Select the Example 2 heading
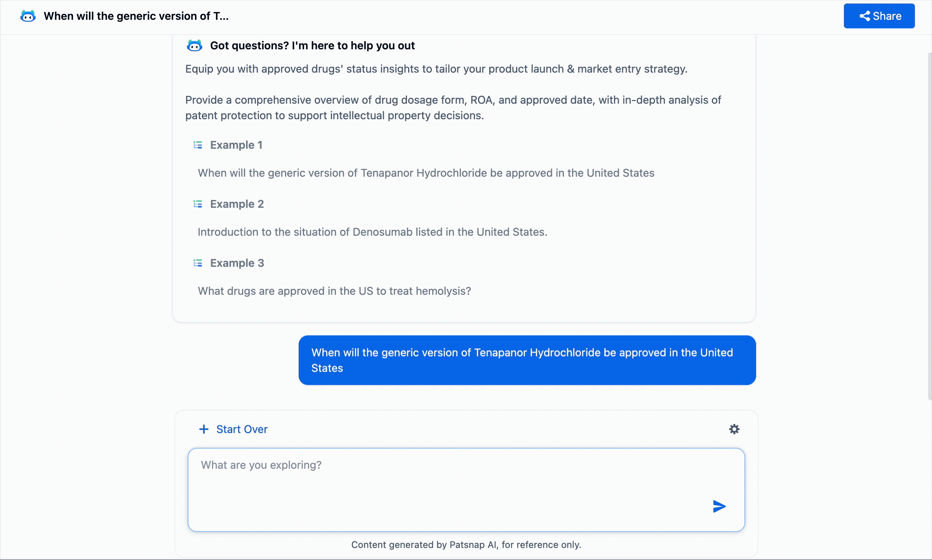The image size is (932, 560). (237, 204)
